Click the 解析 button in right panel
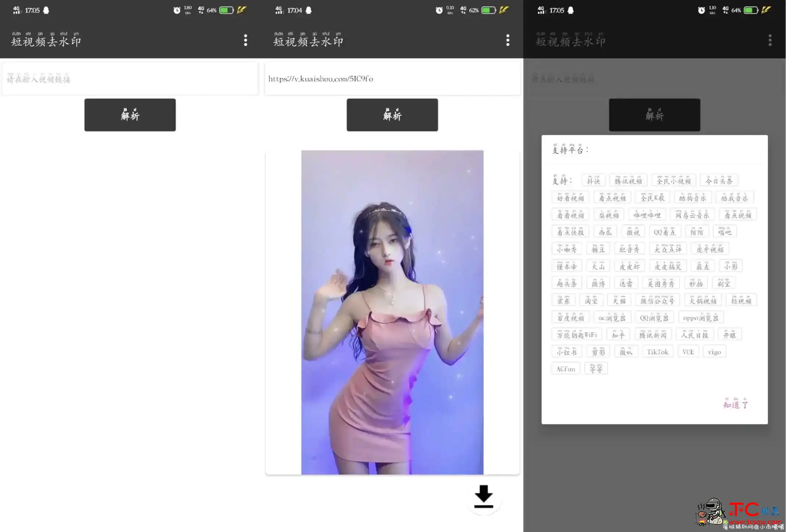 pyautogui.click(x=655, y=115)
